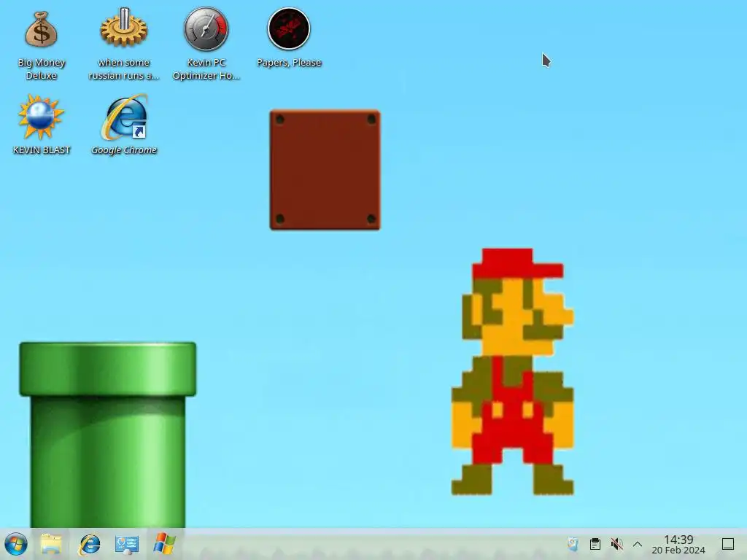Select the 'when some russian runs a...' gear icon

[x=124, y=28]
